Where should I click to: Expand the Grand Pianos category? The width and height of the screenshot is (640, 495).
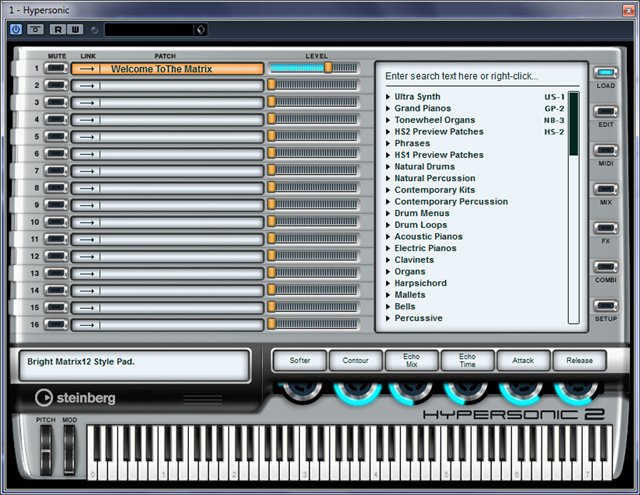388,109
